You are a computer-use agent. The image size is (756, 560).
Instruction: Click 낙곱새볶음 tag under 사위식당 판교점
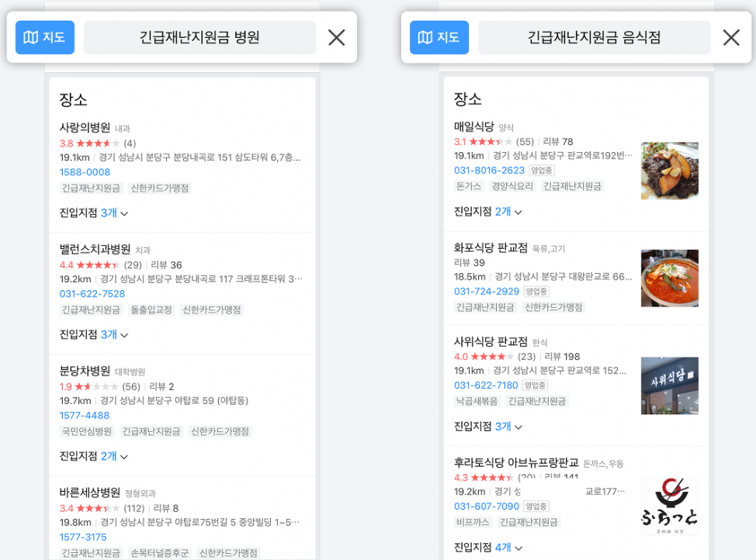point(477,401)
